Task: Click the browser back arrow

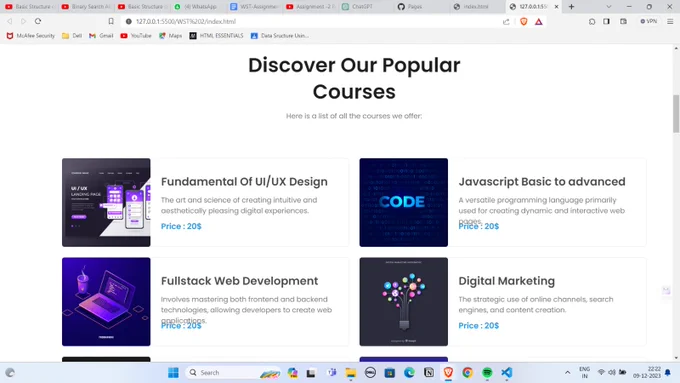Action: click(x=10, y=21)
